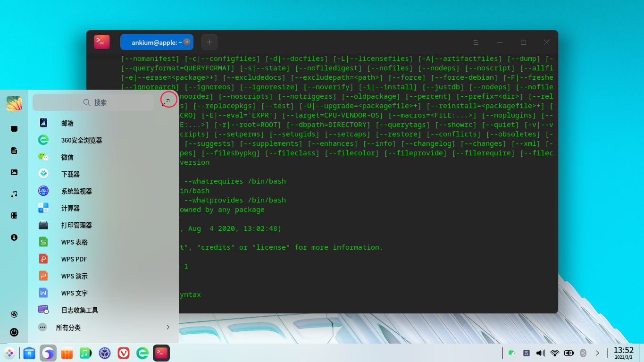Click "--whatrequires /bin/bash" text in terminal
644x362 pixels.
pos(235,181)
